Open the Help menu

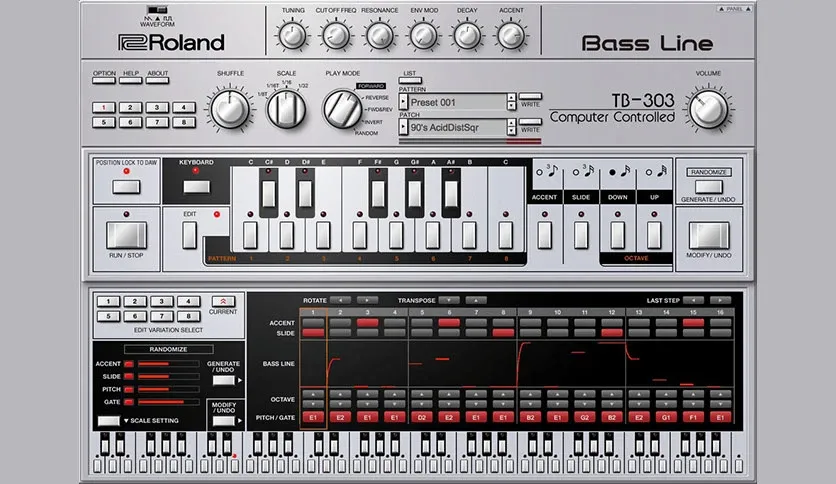pyautogui.click(x=131, y=80)
